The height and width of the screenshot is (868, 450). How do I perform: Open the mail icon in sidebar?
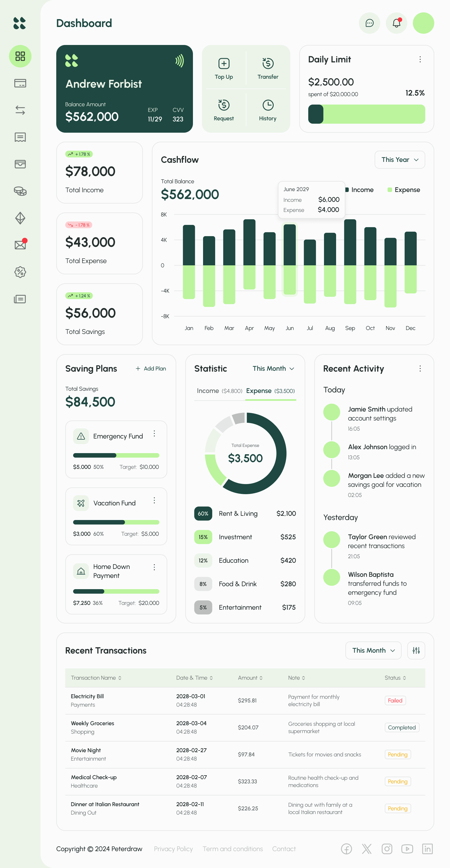click(20, 245)
